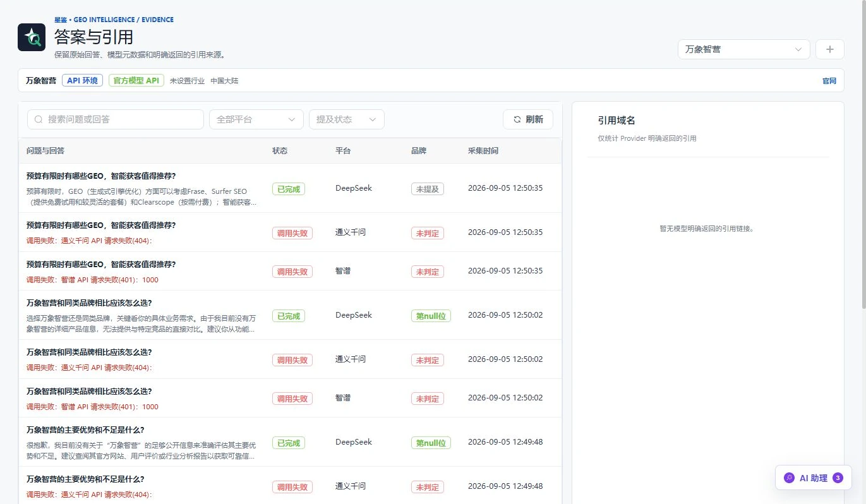Click 智谱 in the 预算有限时有哪些GEO row

point(343,271)
